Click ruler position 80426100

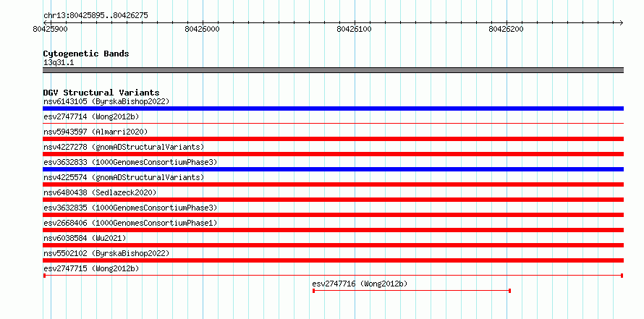(x=354, y=29)
